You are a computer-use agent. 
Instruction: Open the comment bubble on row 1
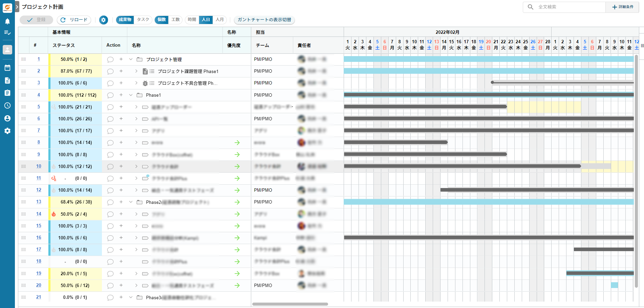pyautogui.click(x=110, y=59)
